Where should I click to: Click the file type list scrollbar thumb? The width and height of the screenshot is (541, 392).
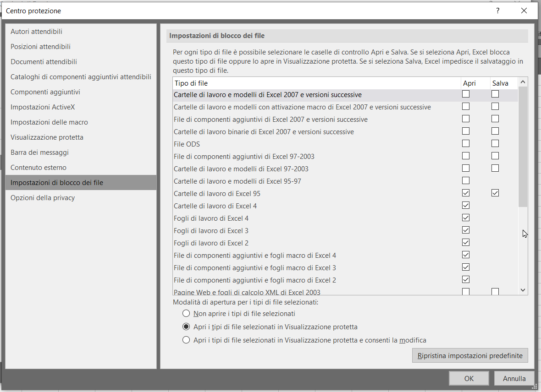523,147
